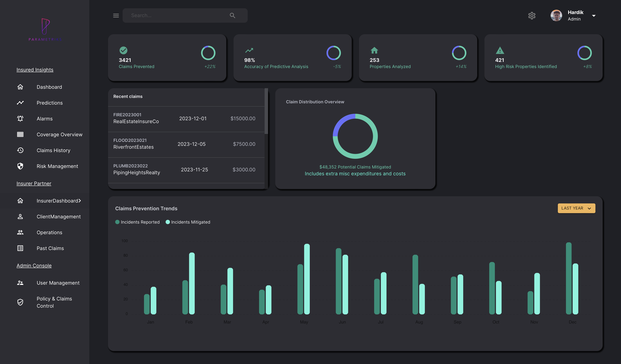Click the search magnifier icon

click(232, 15)
